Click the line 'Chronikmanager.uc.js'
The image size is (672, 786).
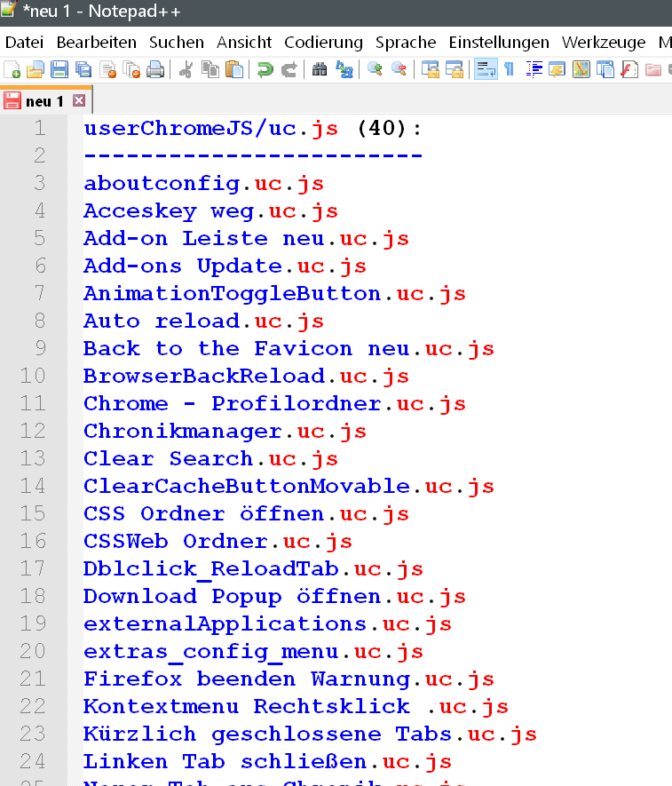pos(225,432)
